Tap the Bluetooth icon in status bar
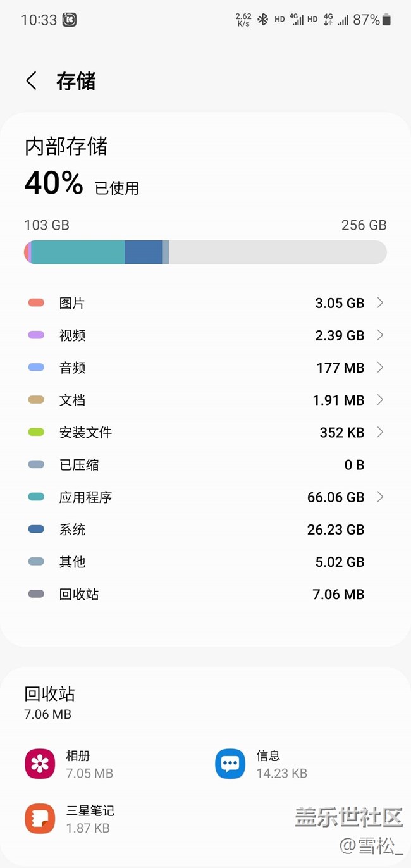This screenshot has width=411, height=868. click(x=263, y=20)
